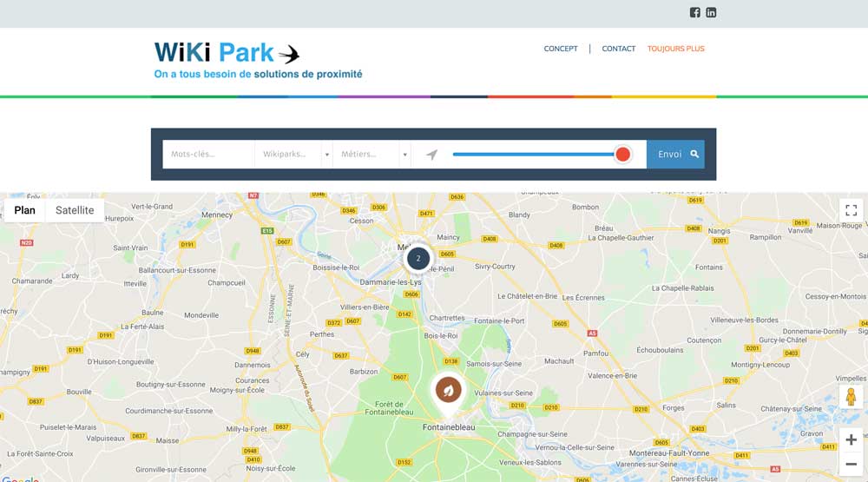
Task: Focus the Mots-clés search field
Action: (208, 154)
